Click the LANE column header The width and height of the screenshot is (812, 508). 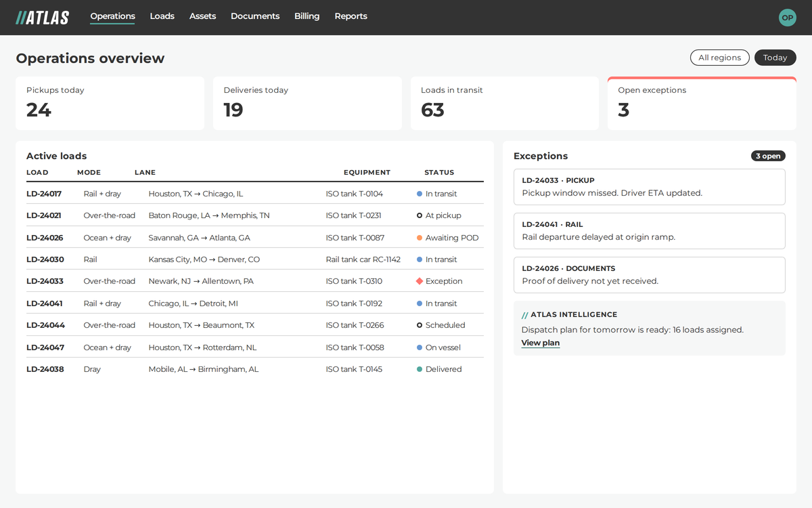145,173
